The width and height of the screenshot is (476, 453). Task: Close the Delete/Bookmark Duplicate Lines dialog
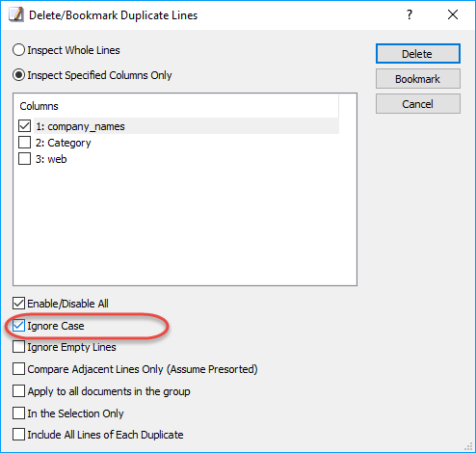[453, 14]
